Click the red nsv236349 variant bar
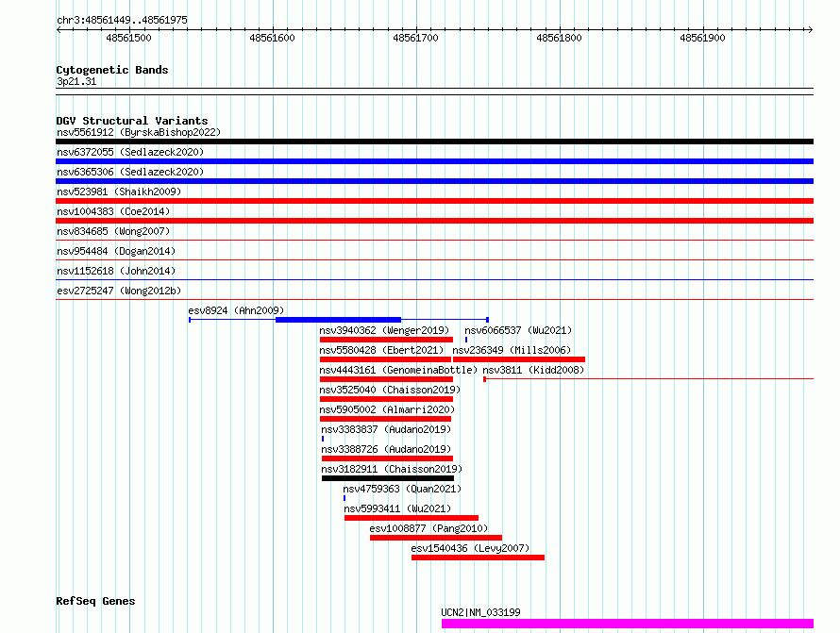 pyautogui.click(x=519, y=359)
